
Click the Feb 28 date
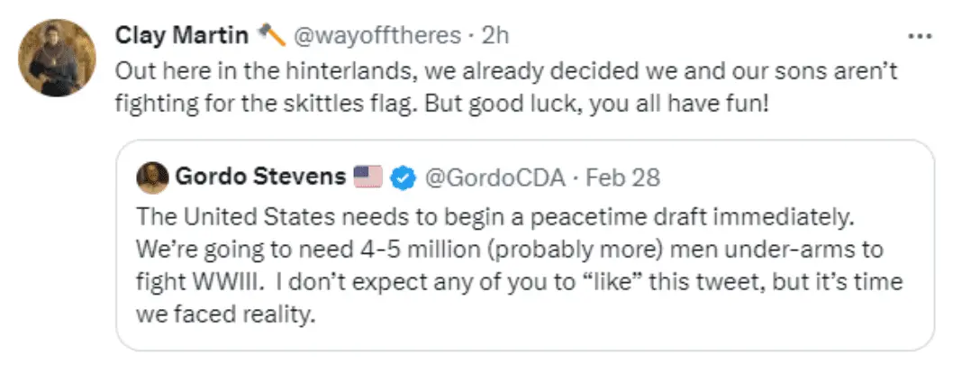[622, 177]
